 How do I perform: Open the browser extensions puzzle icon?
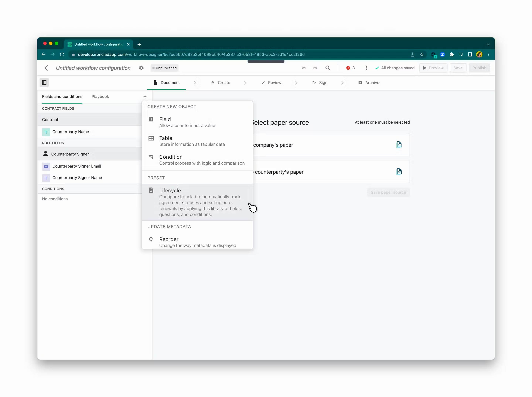(451, 55)
